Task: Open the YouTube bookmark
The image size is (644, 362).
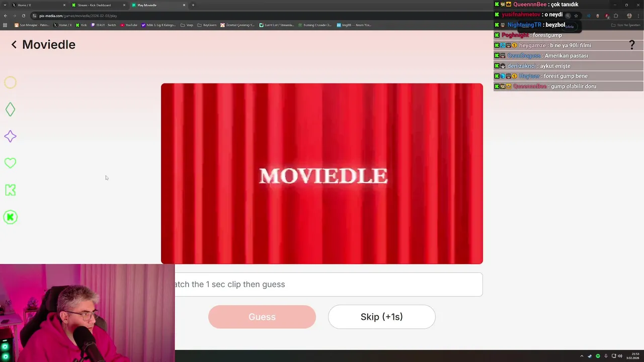Action: 129,25
